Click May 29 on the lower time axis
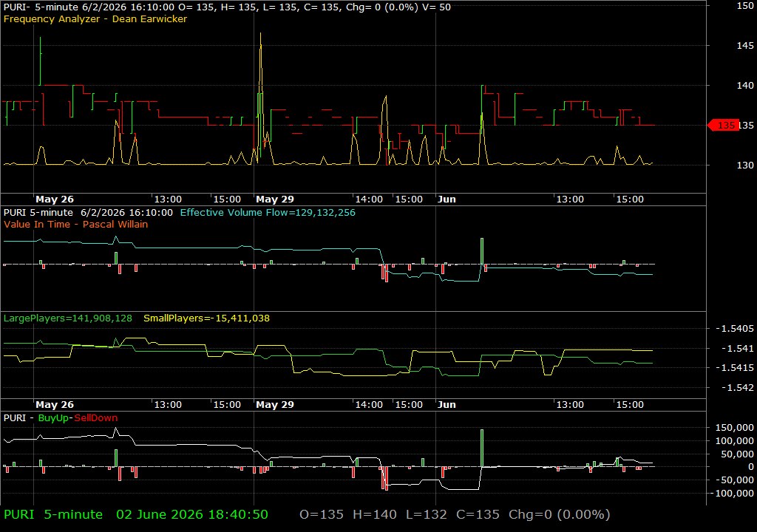Screen dimensions: 757x532 (275, 405)
